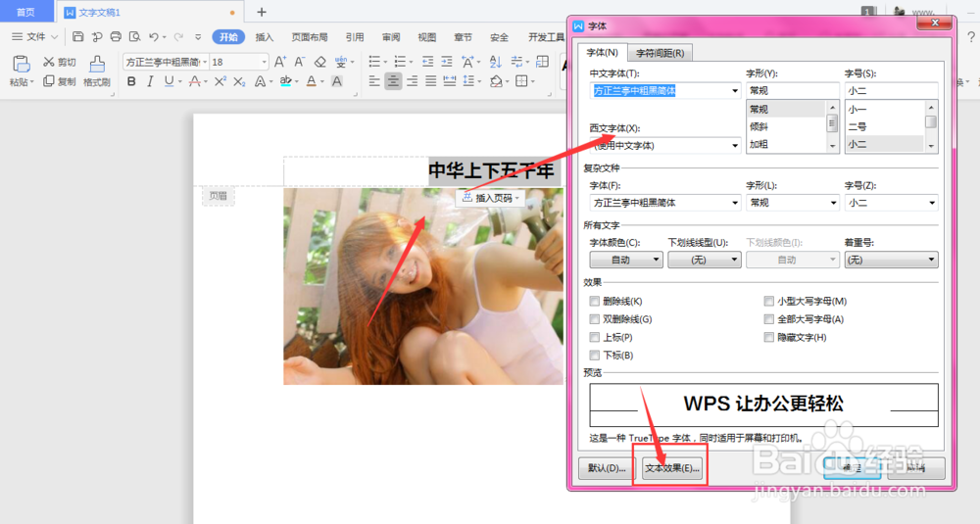Check the 下标(B) subscript checkbox

click(594, 356)
